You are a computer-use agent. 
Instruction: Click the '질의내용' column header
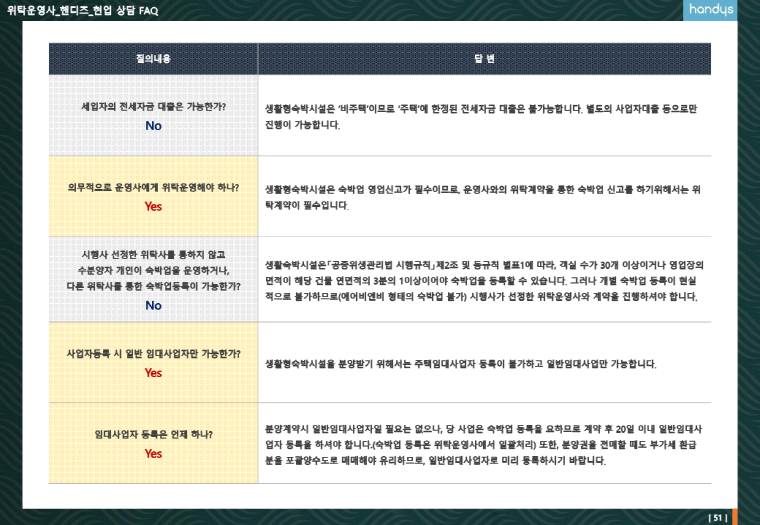153,59
